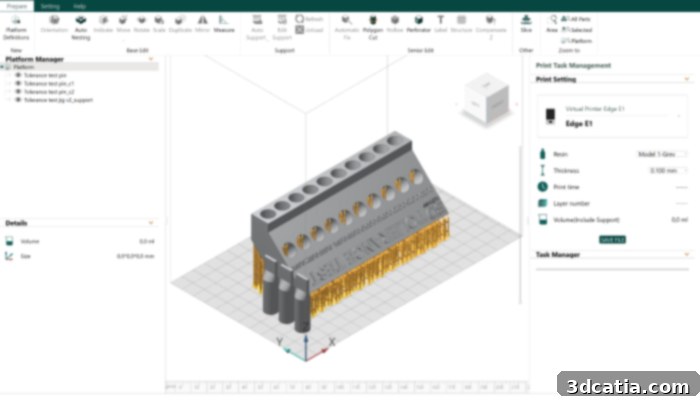Click Unload support option
The width and height of the screenshot is (700, 400).
(x=309, y=30)
